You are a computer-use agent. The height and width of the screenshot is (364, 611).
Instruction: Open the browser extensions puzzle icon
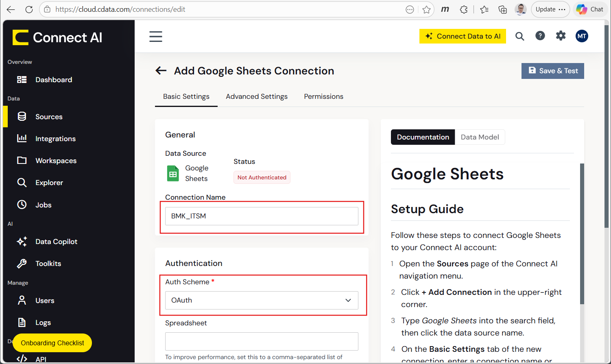pyautogui.click(x=464, y=9)
